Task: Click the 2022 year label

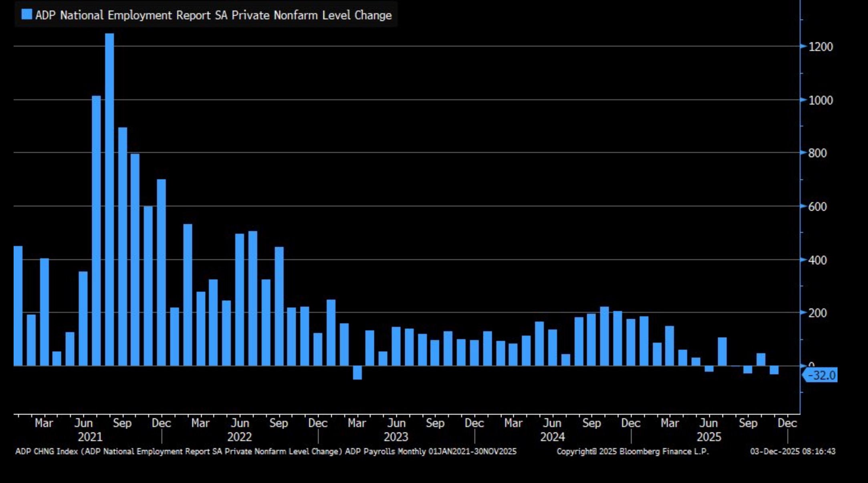Action: pyautogui.click(x=239, y=437)
